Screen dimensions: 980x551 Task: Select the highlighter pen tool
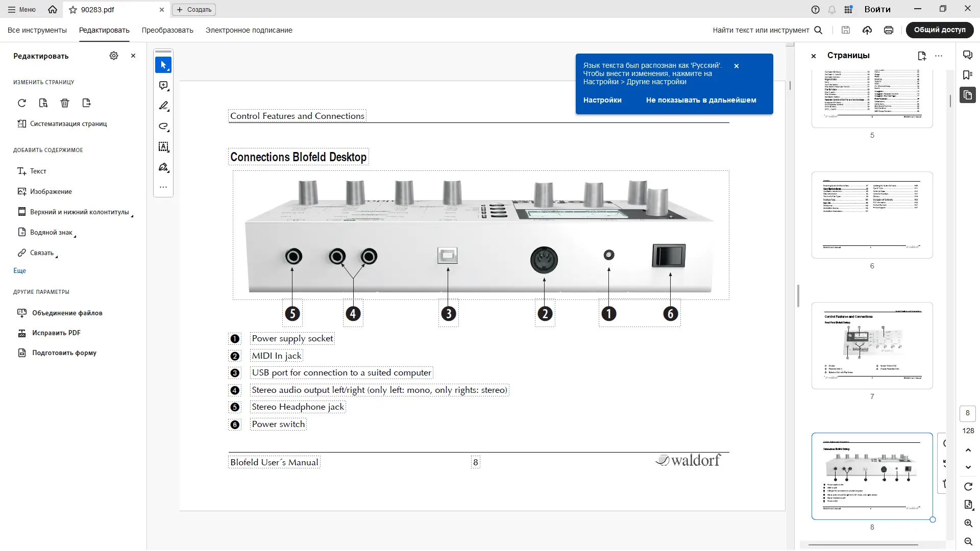click(163, 106)
